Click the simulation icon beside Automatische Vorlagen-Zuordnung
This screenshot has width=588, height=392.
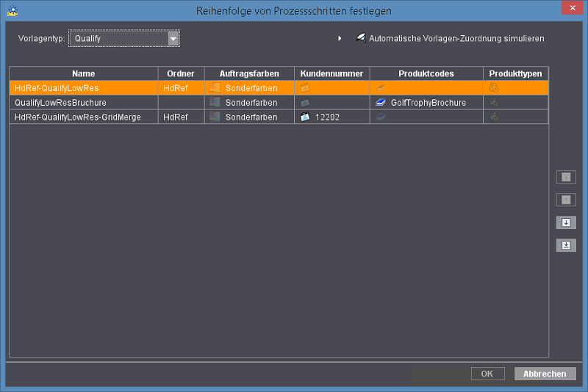tap(360, 38)
